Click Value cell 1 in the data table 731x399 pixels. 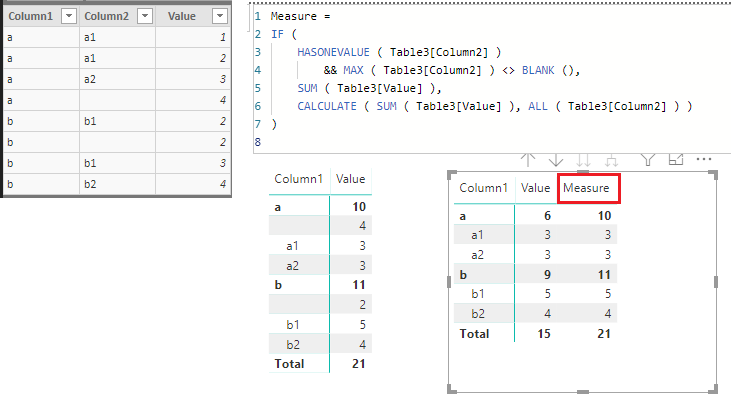point(193,37)
